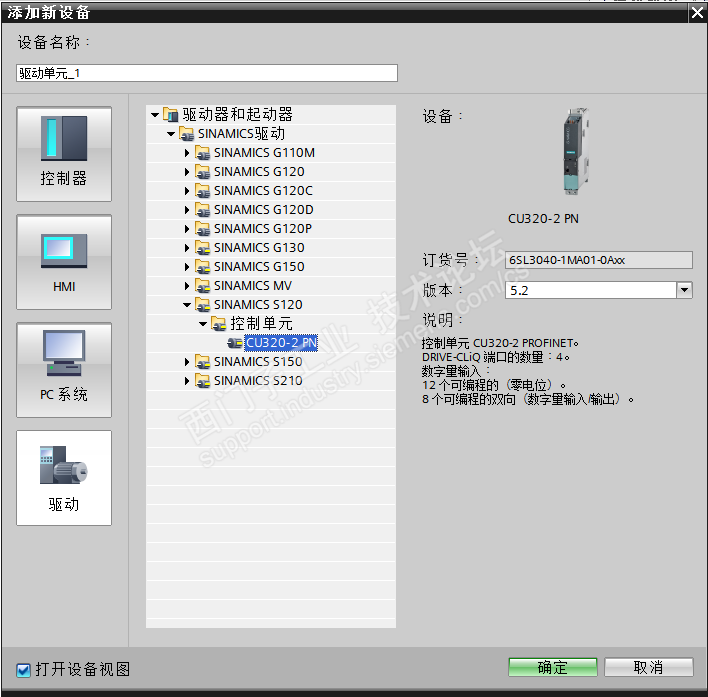Viewport: 708px width, 697px height.
Task: Click the SINAMICS G110M folder icon
Action: click(x=202, y=153)
